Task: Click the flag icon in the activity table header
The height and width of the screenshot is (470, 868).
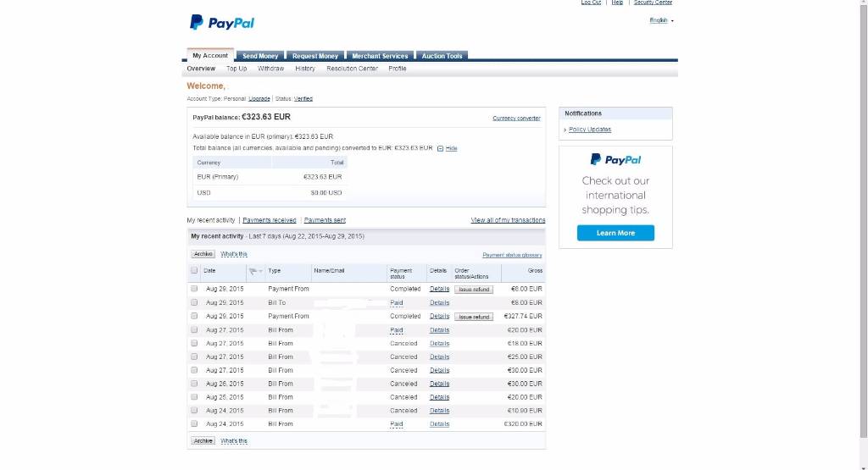Action: point(253,271)
